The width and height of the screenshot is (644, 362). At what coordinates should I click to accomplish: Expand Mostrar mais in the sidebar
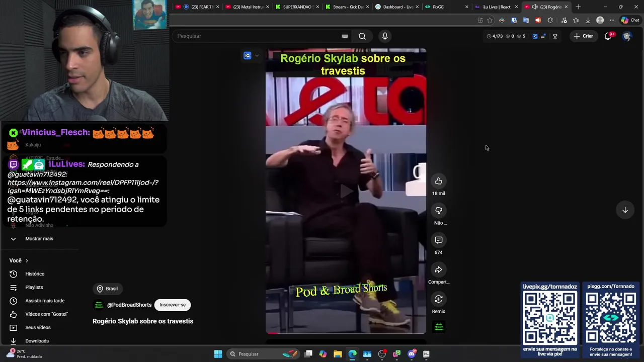(x=39, y=239)
